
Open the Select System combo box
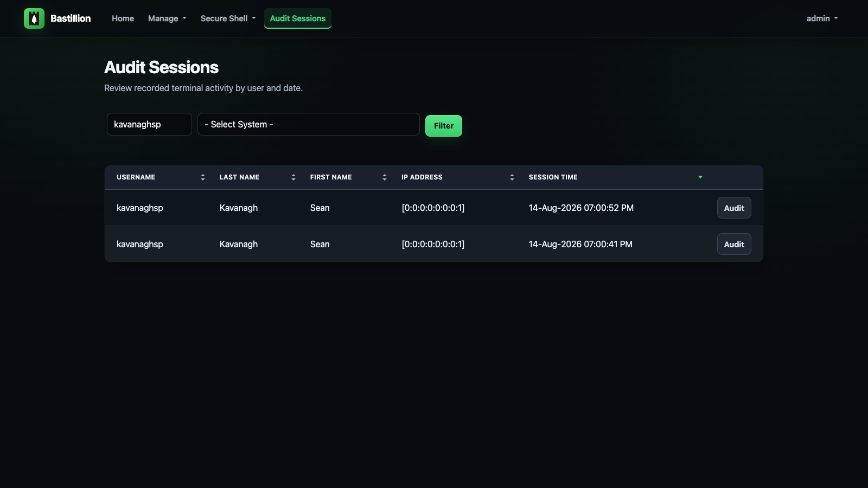click(309, 124)
